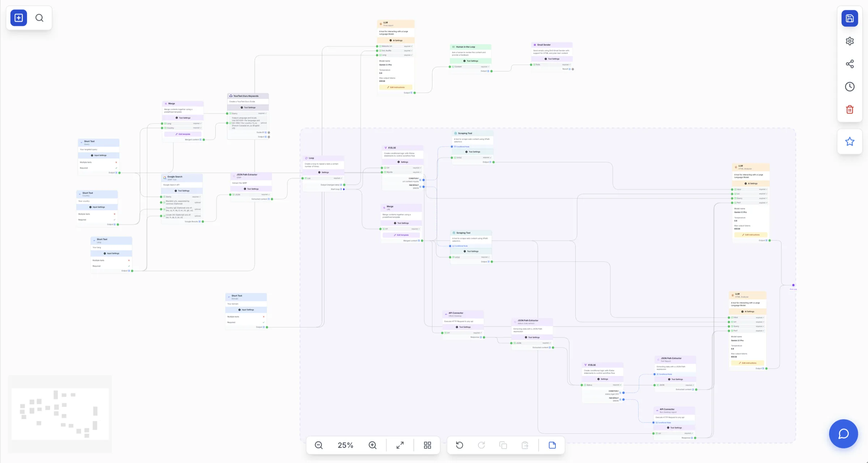Click the YourText.Guru Keywords node icon
The height and width of the screenshot is (463, 868).
(231, 96)
